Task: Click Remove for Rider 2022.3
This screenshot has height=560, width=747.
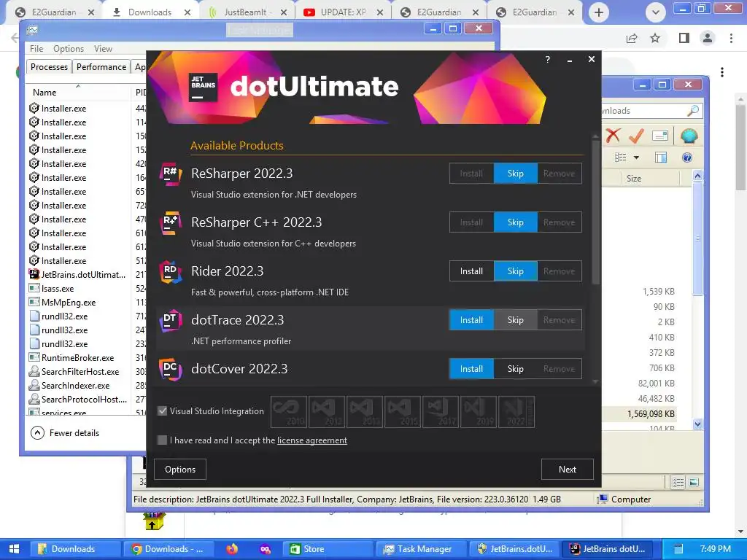Action: pyautogui.click(x=560, y=271)
